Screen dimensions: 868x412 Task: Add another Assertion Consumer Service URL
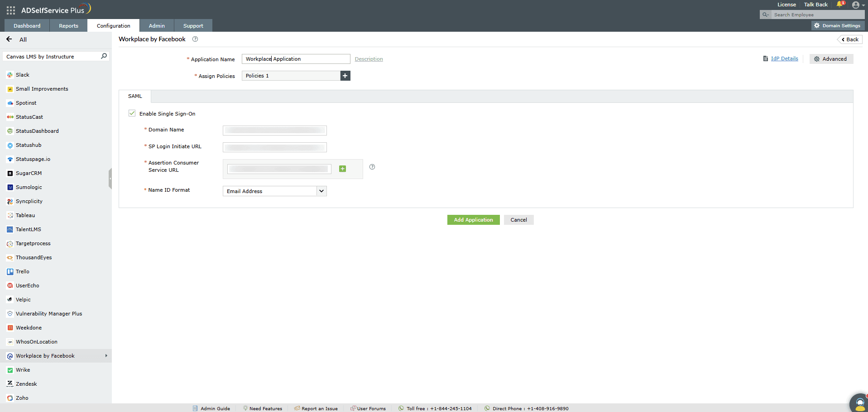343,168
